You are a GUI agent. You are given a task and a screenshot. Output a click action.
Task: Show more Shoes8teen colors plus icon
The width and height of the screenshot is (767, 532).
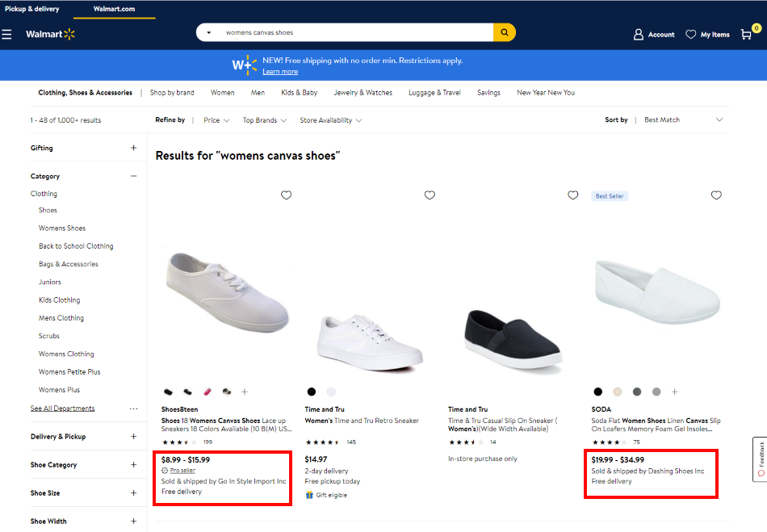245,392
